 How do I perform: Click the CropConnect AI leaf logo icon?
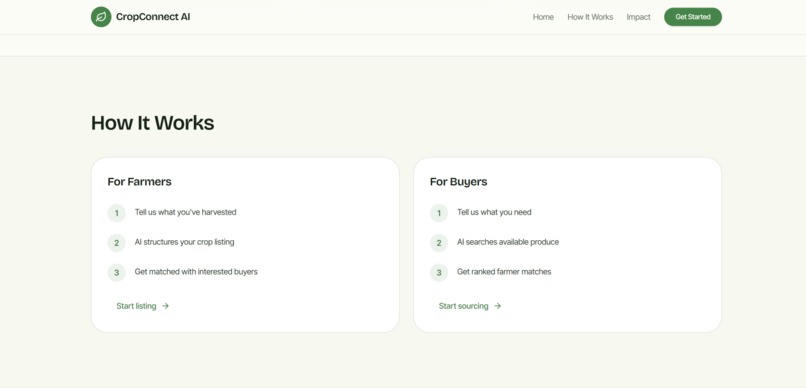tap(101, 17)
